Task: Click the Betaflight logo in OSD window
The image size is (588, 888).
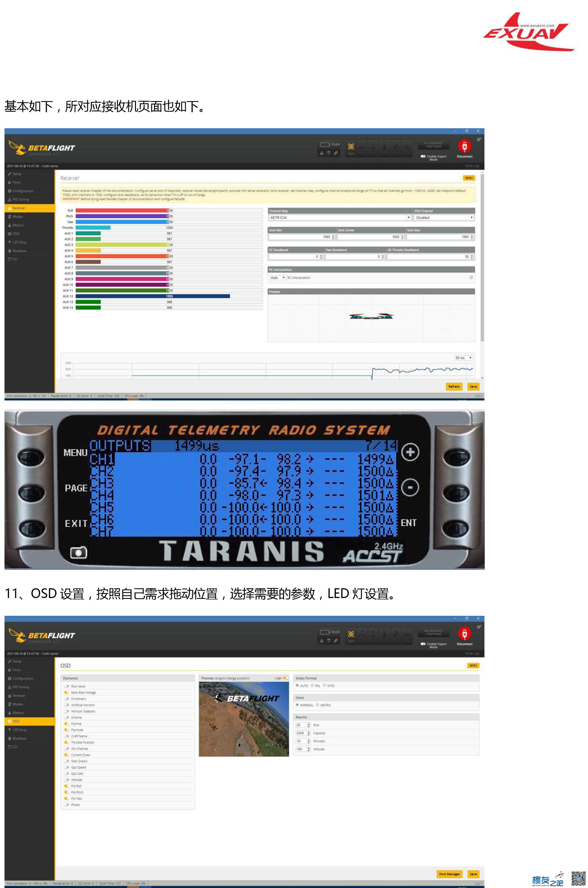Action: coord(42,636)
